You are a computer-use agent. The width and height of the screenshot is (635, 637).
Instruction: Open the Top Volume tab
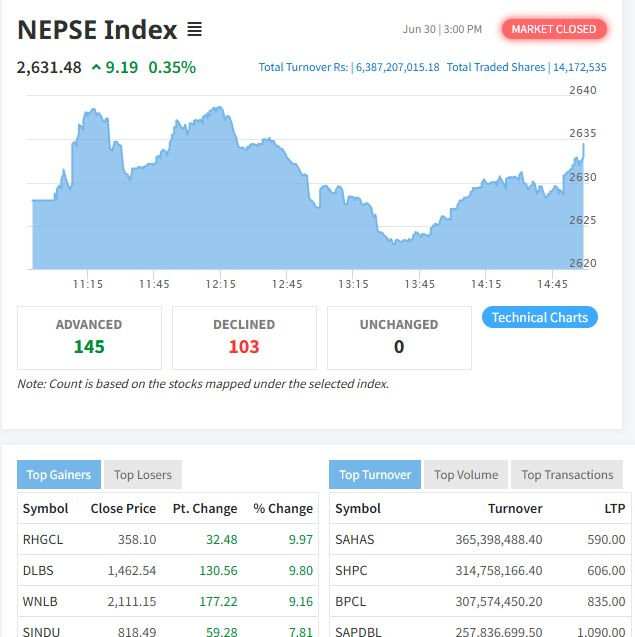tap(465, 475)
